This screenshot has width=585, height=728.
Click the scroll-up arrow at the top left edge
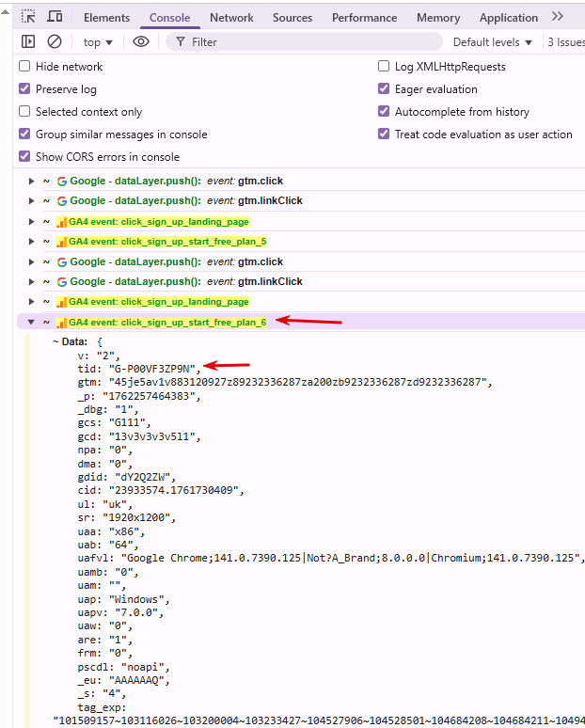point(5,12)
